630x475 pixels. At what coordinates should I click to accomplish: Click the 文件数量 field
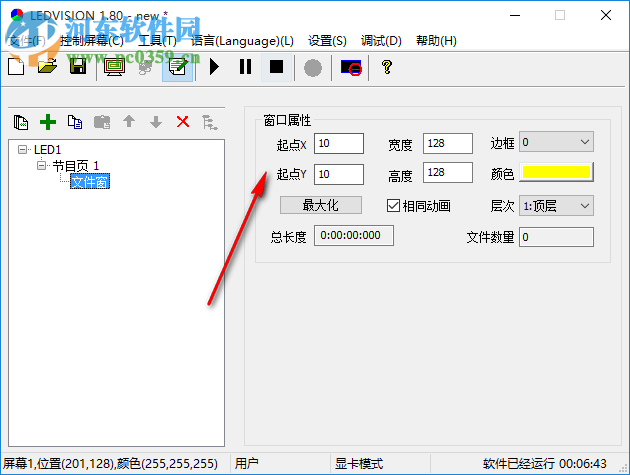[x=556, y=237]
